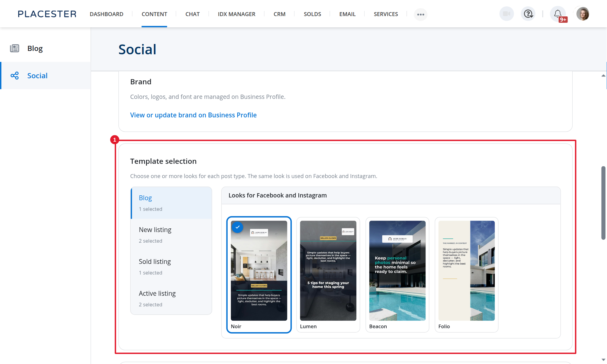Image resolution: width=607 pixels, height=364 pixels.
Task: Select the Sold listing post type
Action: coord(171,267)
